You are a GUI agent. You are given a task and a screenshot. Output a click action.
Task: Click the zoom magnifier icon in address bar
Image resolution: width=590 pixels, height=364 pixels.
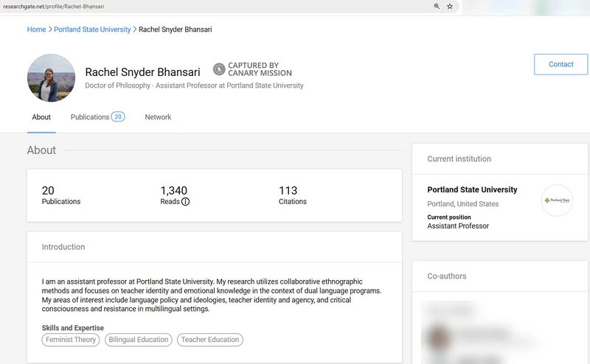pos(437,6)
